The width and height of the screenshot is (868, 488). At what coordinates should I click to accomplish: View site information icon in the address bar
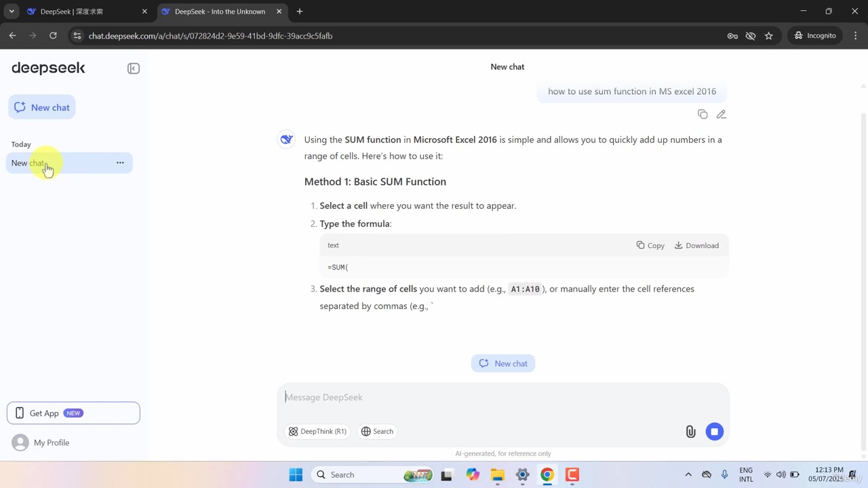[x=77, y=36]
